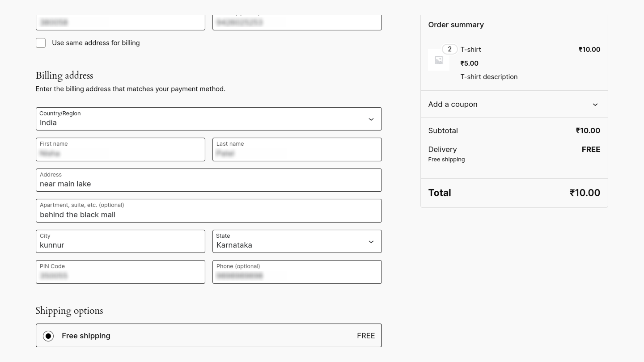The image size is (644, 362).
Task: Click the billing First name field
Action: (120, 149)
